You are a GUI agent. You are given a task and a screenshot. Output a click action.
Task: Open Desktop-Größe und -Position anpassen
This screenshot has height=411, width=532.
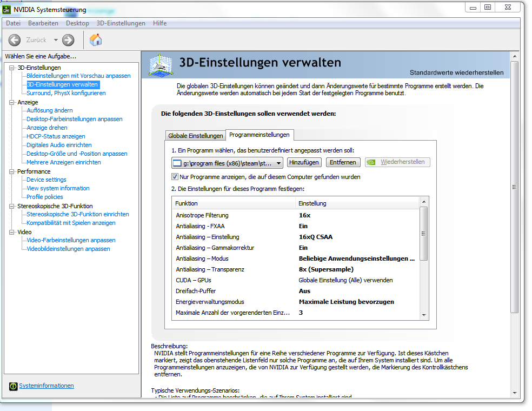point(77,154)
